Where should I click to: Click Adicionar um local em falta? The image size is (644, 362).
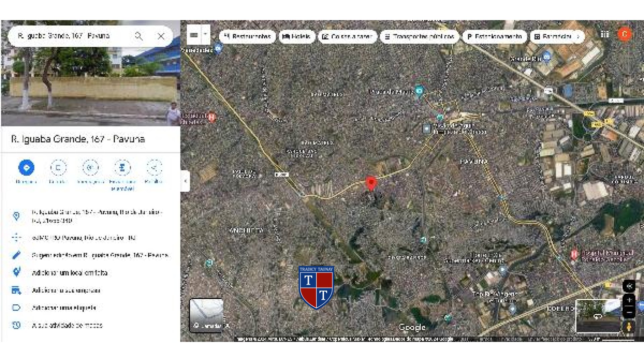(x=69, y=273)
